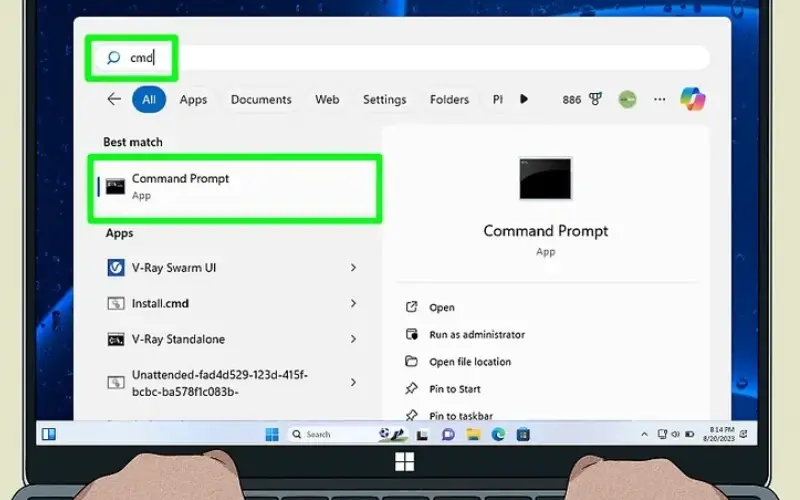This screenshot has height=500, width=800.
Task: Launch Microsoft Edge from taskbar
Action: coord(498,435)
